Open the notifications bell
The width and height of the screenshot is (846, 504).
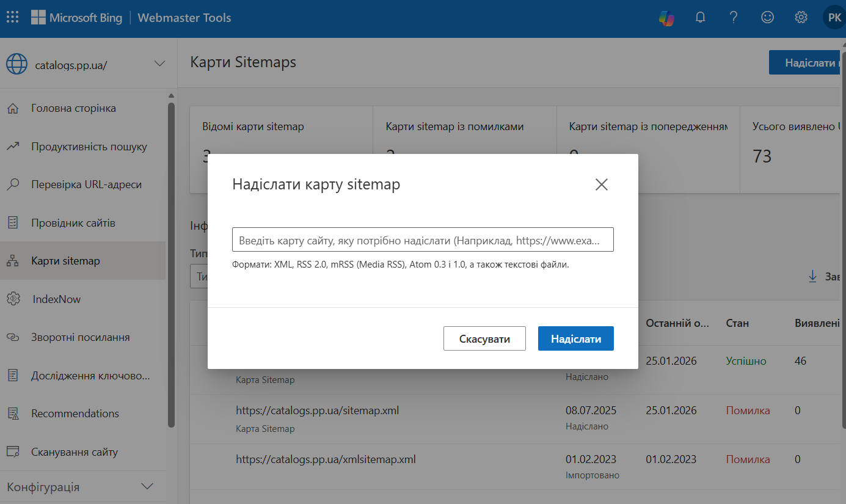(x=701, y=18)
